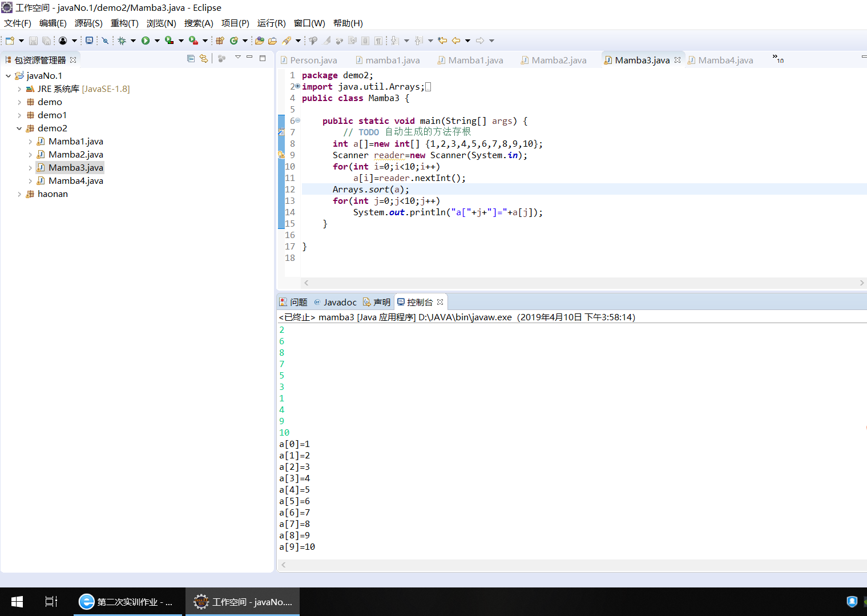
Task: Open the Run configurations dropdown arrow
Action: point(157,41)
